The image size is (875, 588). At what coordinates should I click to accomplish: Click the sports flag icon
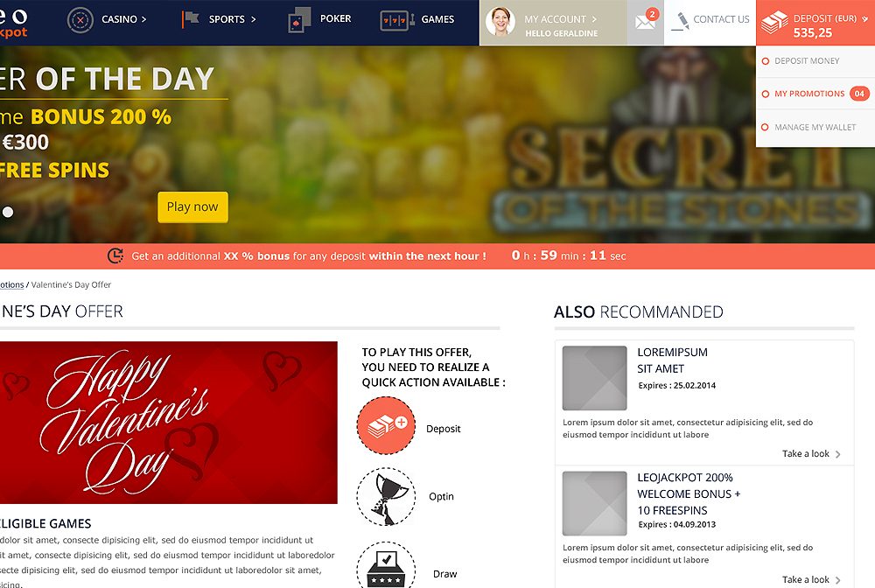190,19
